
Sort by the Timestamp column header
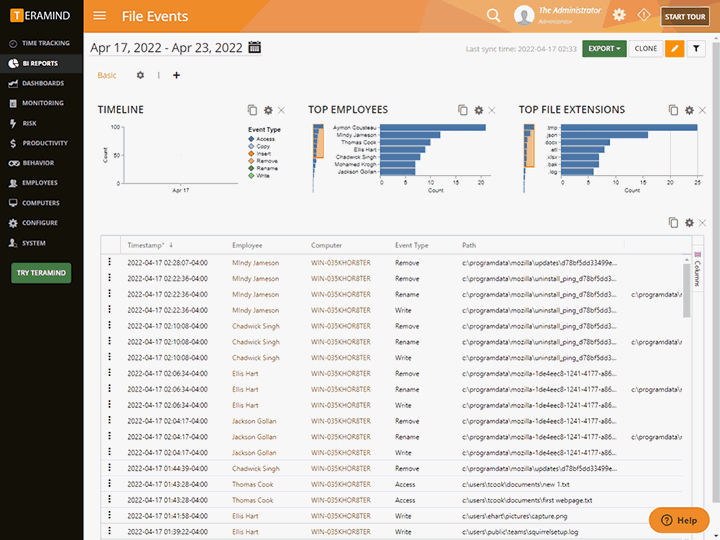tap(148, 245)
